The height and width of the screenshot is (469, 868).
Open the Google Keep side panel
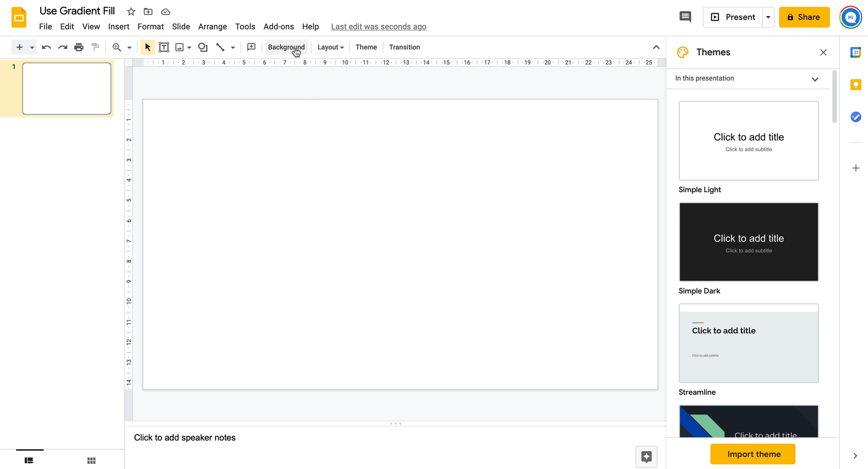coord(855,85)
